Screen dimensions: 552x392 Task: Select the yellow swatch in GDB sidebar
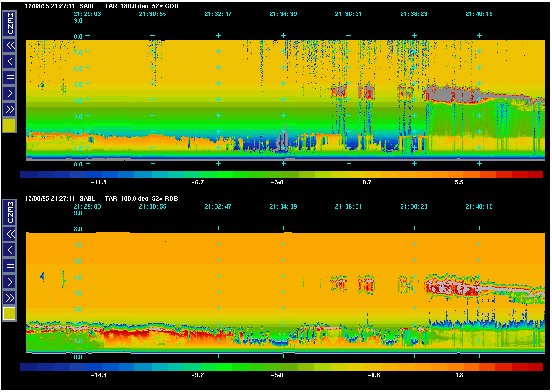tap(10, 125)
